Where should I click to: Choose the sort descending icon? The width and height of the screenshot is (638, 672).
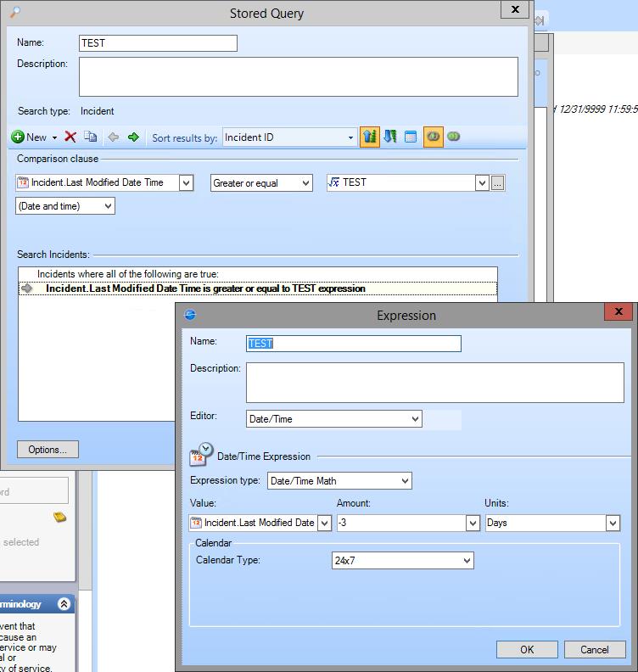click(390, 137)
